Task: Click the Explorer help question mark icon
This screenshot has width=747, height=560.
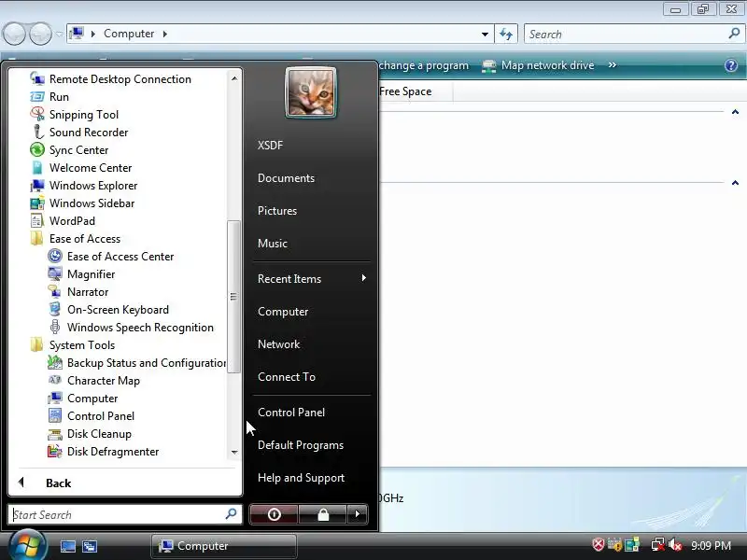Action: tap(731, 65)
